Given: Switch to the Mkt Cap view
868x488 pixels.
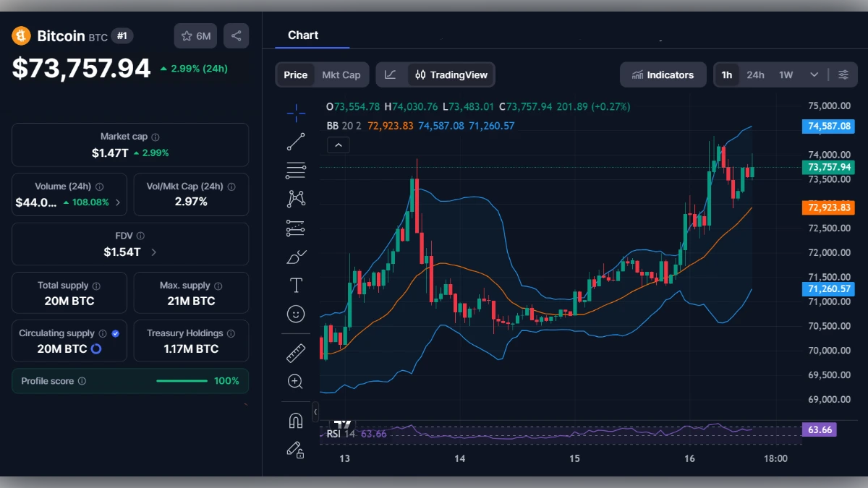Looking at the screenshot, I should point(341,74).
